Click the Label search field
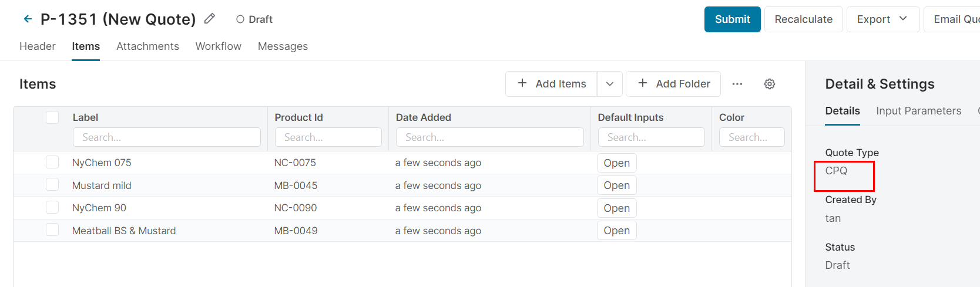The width and height of the screenshot is (980, 287). (166, 137)
